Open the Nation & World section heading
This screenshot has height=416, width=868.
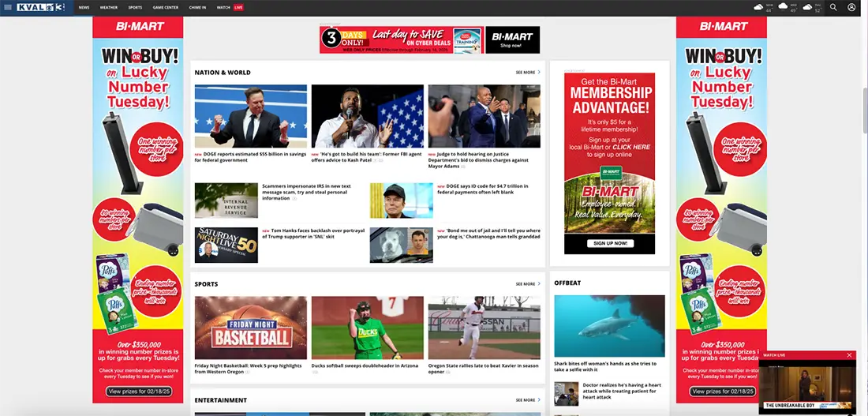point(223,73)
